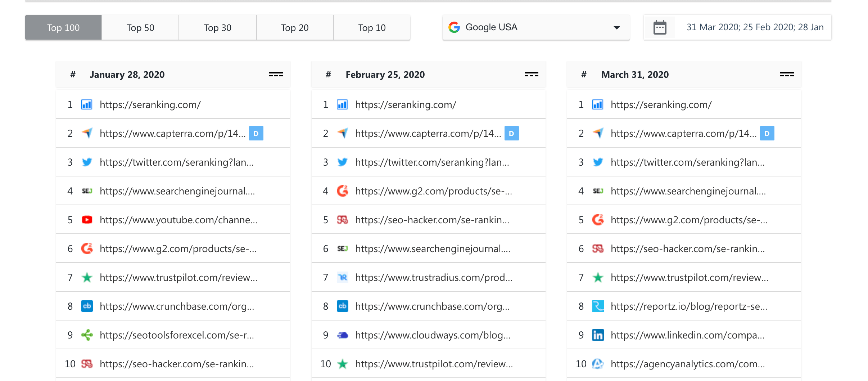Open January youtube.com/channe... link
The image size is (868, 381).
(x=178, y=220)
